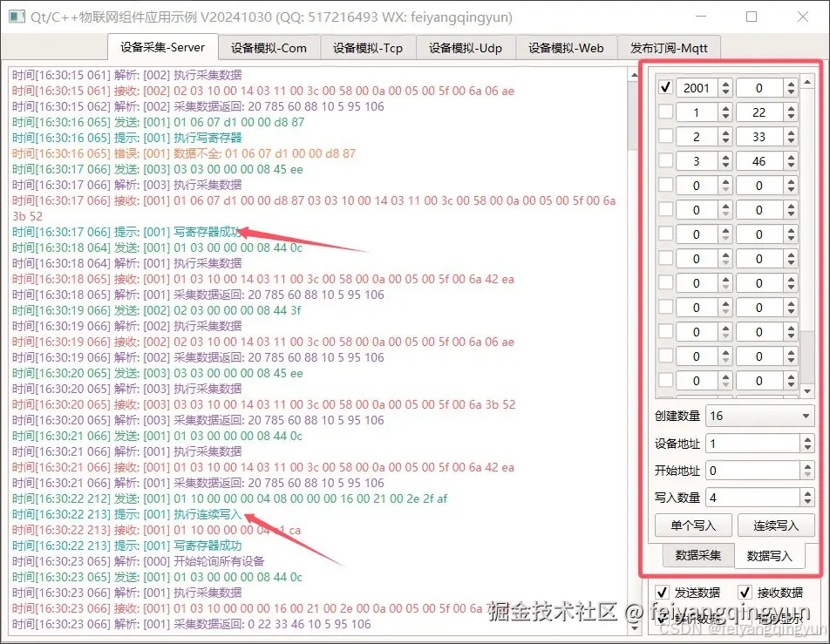Uncheck the checkbox for the 2001 register row

665,87
